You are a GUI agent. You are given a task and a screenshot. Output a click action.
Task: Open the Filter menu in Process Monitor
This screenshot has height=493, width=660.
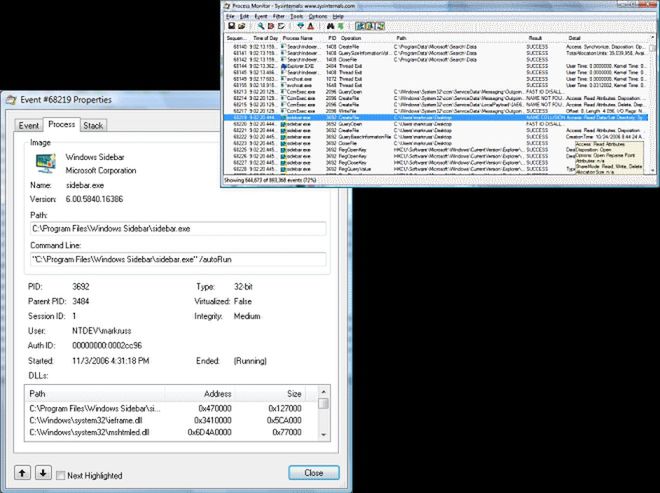click(x=279, y=16)
